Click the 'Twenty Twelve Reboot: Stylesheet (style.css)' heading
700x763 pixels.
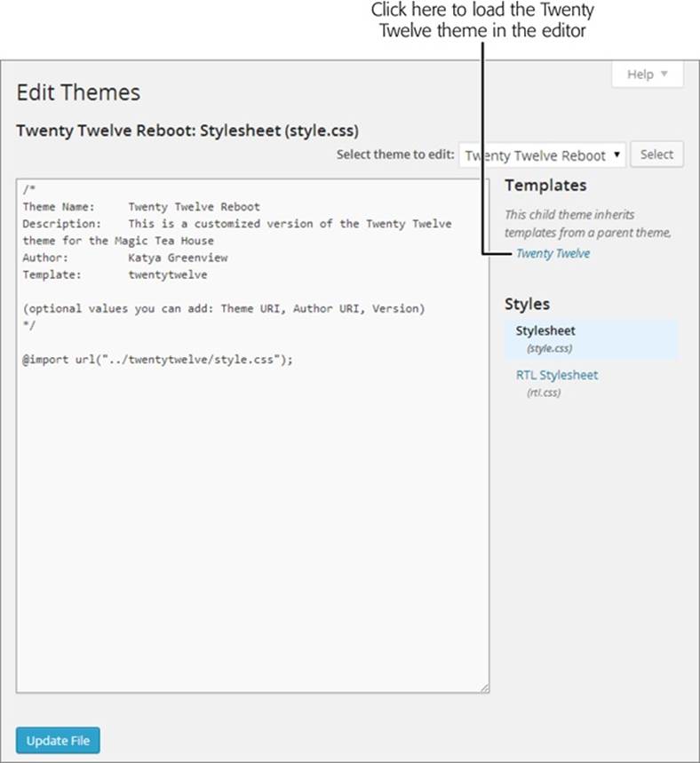187,131
